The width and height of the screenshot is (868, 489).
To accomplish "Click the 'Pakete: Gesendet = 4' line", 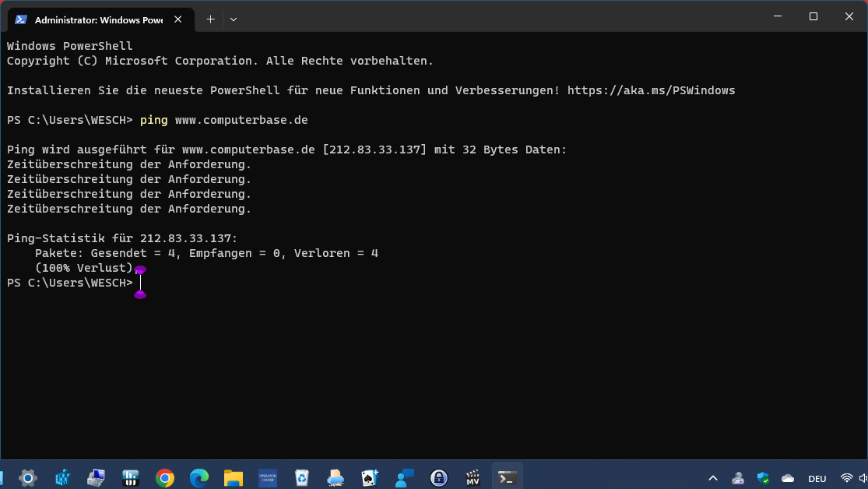I will pyautogui.click(x=206, y=253).
